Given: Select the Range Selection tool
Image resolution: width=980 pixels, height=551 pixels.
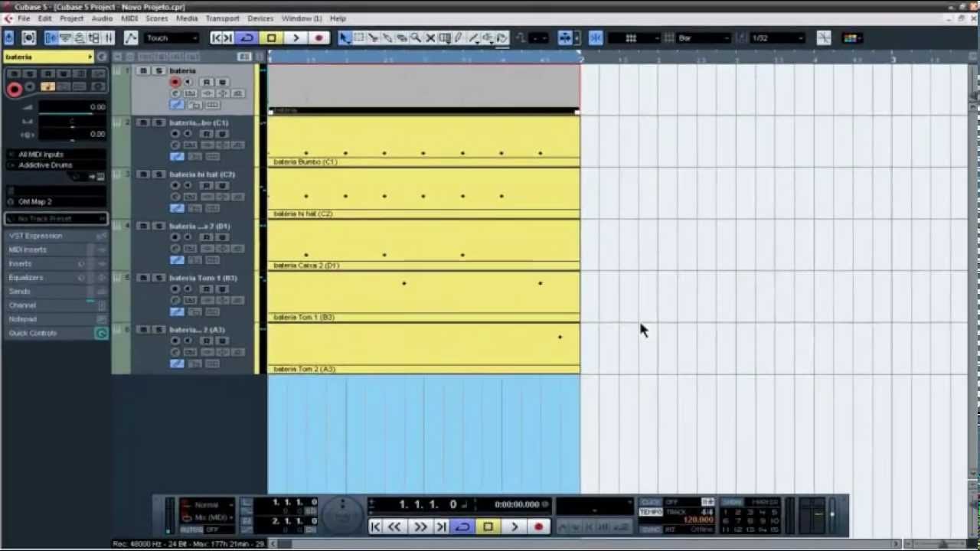Looking at the screenshot, I should [x=358, y=37].
